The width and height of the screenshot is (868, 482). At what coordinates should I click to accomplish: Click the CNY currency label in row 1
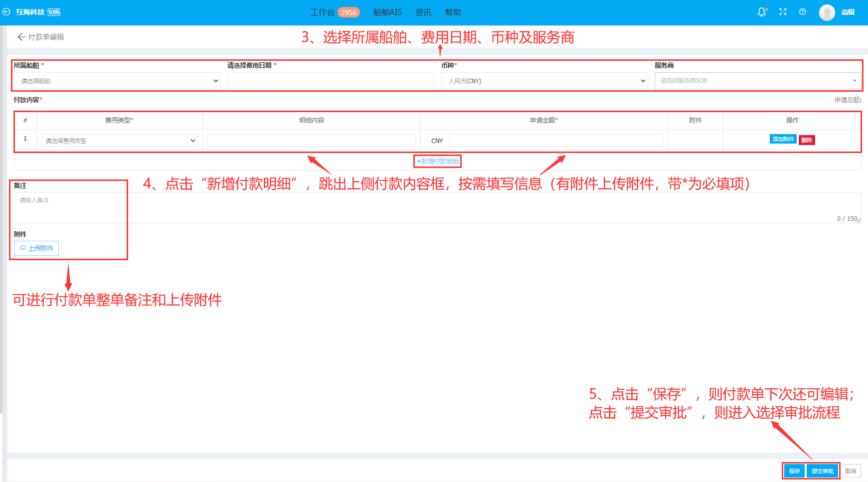(x=437, y=141)
